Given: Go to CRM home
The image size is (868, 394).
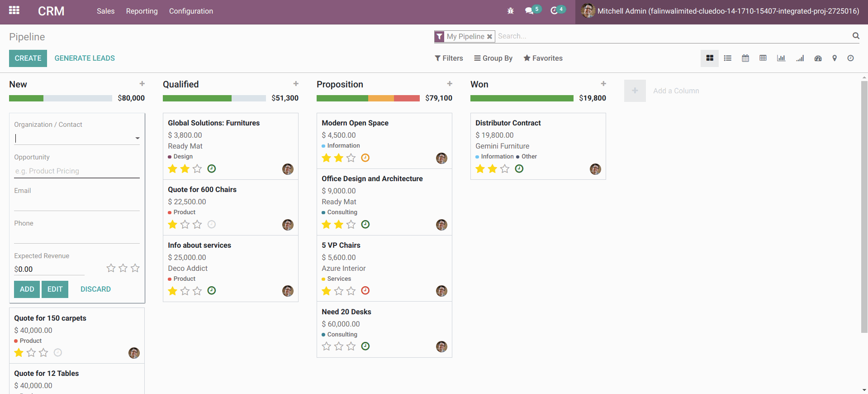Looking at the screenshot, I should (51, 11).
